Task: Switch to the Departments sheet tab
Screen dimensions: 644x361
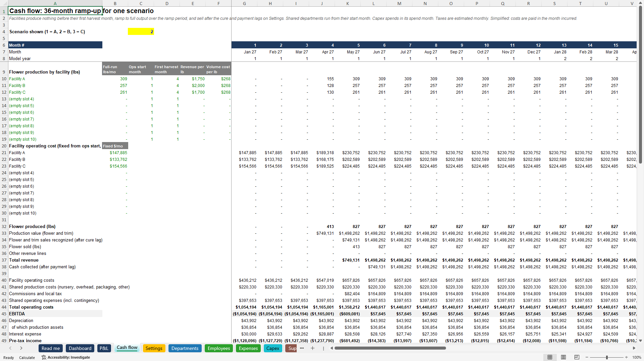Action: point(185,348)
